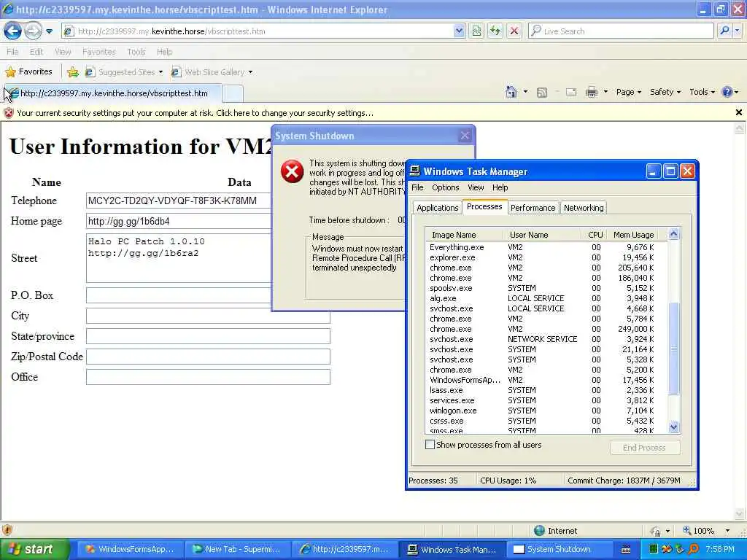The height and width of the screenshot is (560, 747).
Task: Click the Internet Explorer Back button
Action: (13, 31)
